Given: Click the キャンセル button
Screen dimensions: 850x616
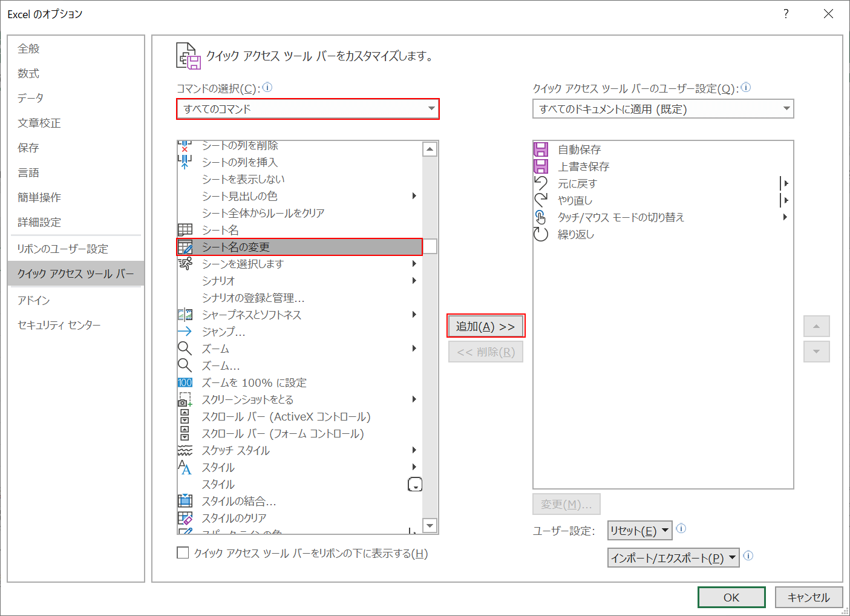Looking at the screenshot, I should pyautogui.click(x=809, y=597).
